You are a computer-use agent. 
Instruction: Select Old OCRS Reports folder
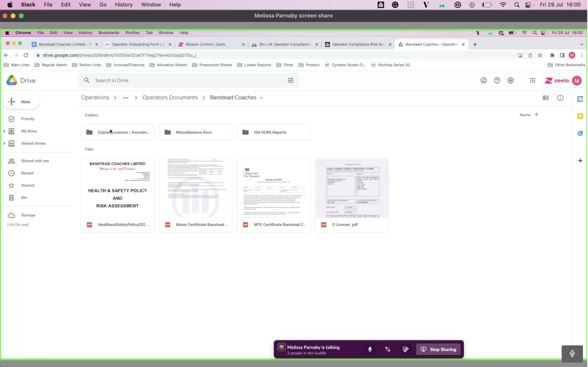pyautogui.click(x=274, y=132)
